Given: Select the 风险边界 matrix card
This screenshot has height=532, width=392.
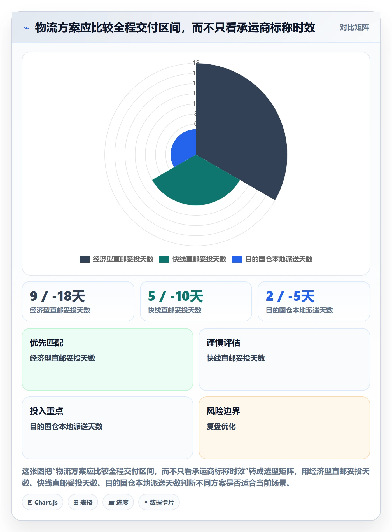Looking at the screenshot, I should [x=284, y=428].
